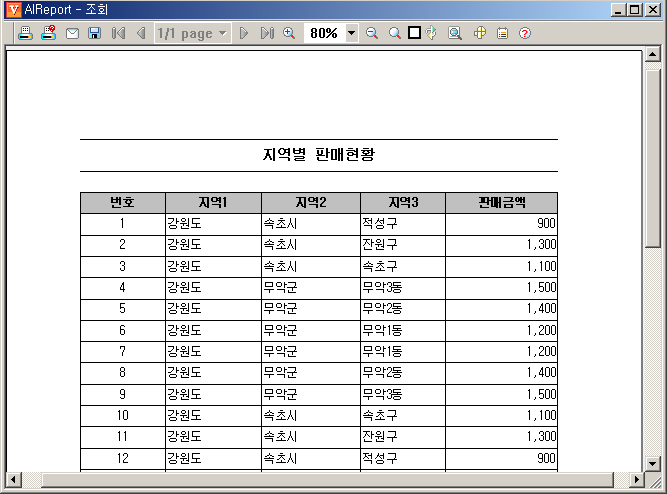
Task: Click the 번호 column header
Action: click(123, 203)
